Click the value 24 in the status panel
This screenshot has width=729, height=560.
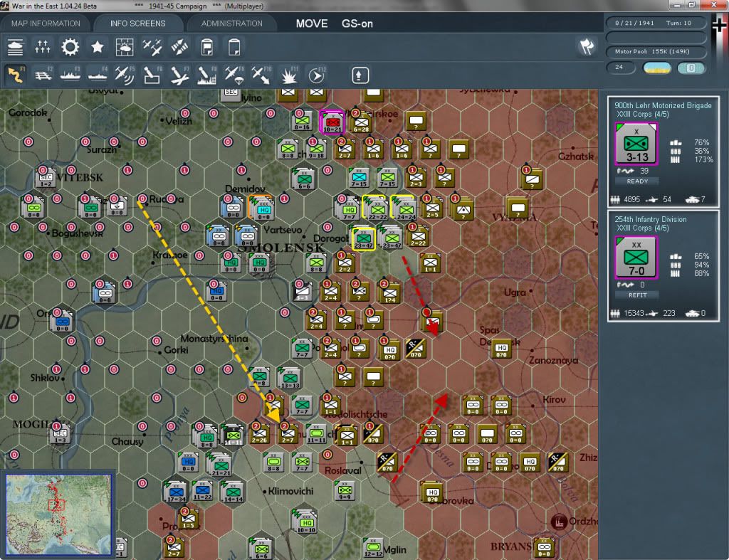(620, 68)
